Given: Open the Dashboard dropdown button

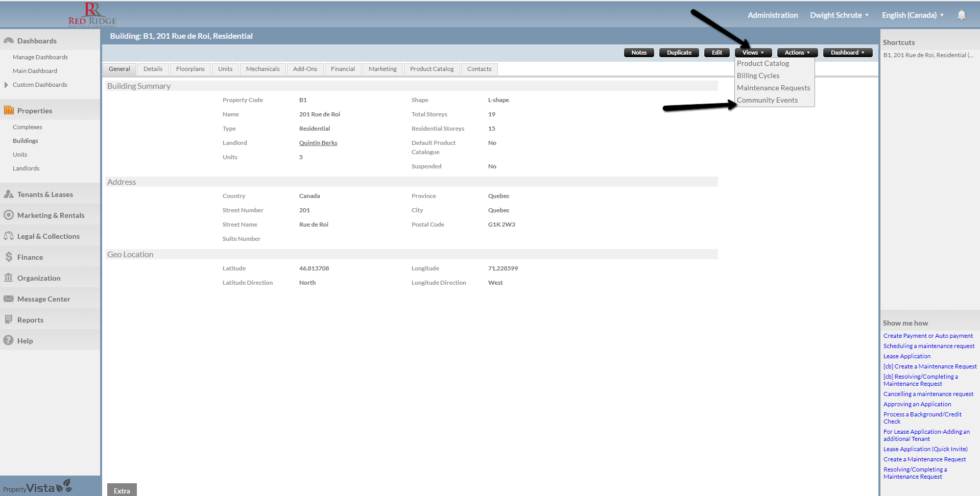Looking at the screenshot, I should (x=847, y=53).
